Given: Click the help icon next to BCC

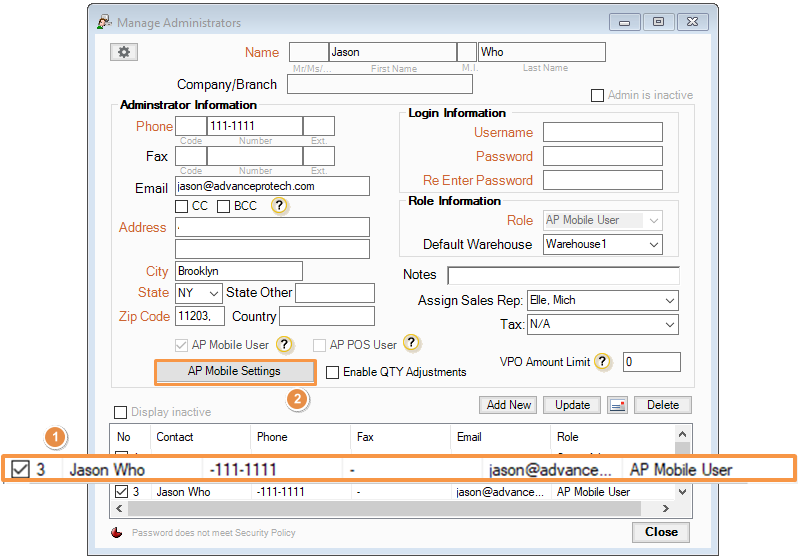Looking at the screenshot, I should coord(280,206).
